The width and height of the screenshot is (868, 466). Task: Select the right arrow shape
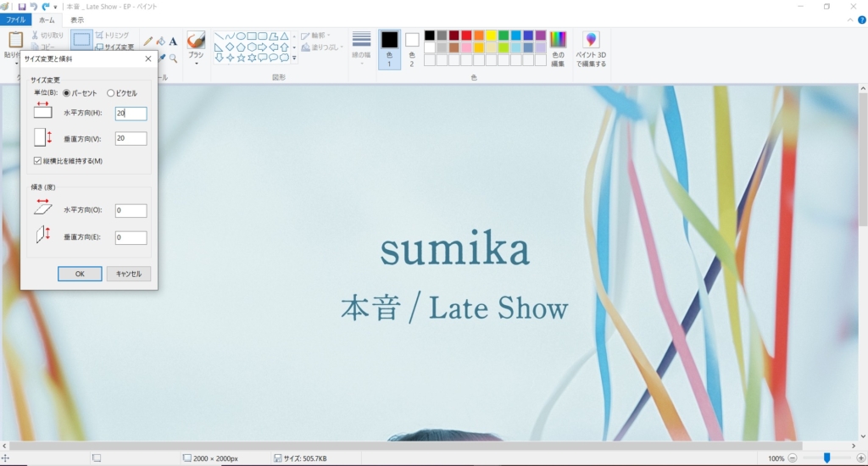[x=263, y=47]
